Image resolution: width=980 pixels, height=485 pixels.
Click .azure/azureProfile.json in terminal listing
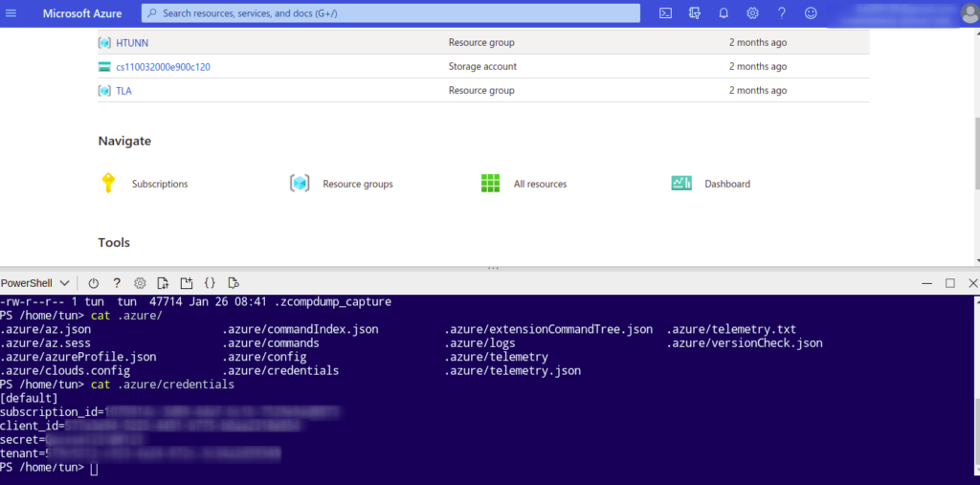click(78, 357)
